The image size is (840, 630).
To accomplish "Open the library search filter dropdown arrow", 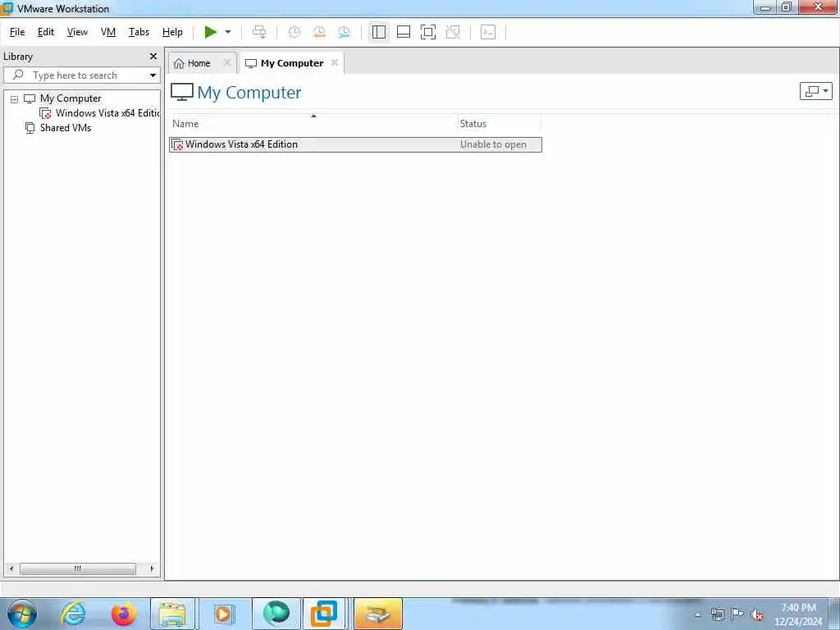I will (153, 75).
